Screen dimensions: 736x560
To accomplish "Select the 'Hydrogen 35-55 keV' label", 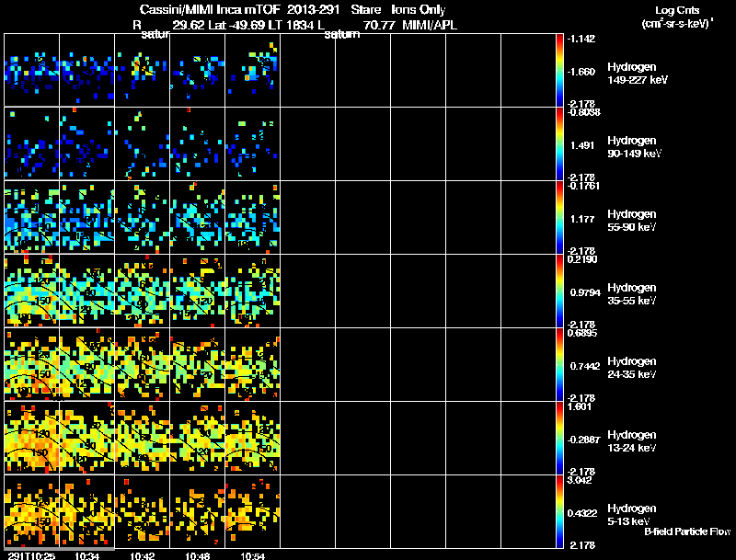I will (632, 294).
